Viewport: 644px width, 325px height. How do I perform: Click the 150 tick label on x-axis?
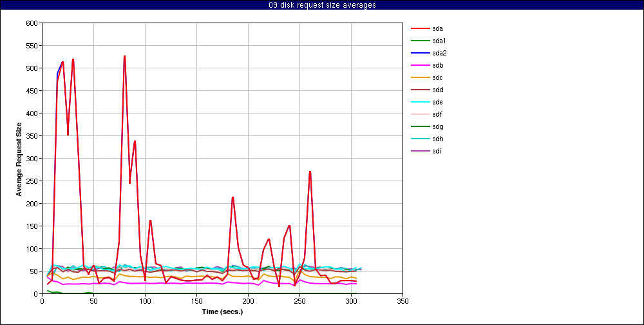click(196, 300)
